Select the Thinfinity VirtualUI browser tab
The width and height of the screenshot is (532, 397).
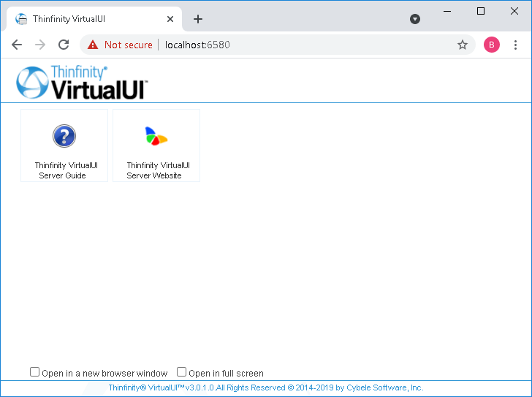[x=94, y=19]
